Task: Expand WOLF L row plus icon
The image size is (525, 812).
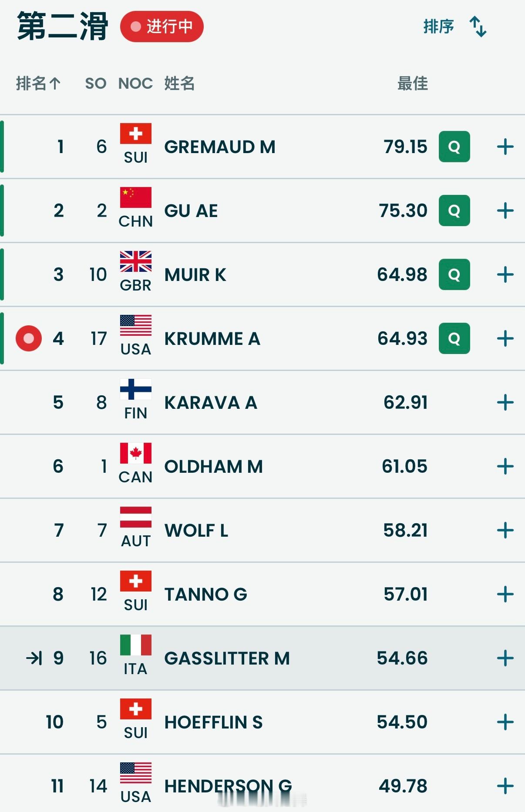Action: coord(505,530)
